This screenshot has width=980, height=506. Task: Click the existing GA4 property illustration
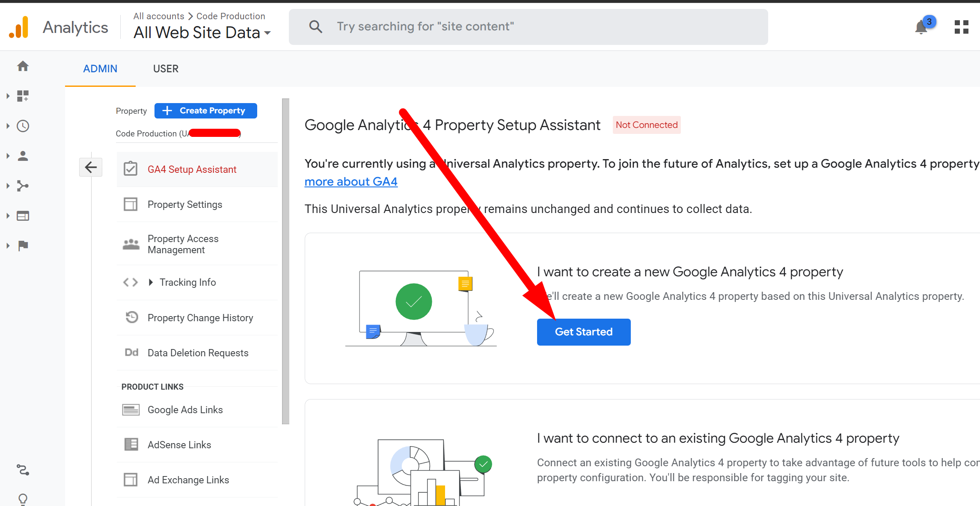(423, 472)
